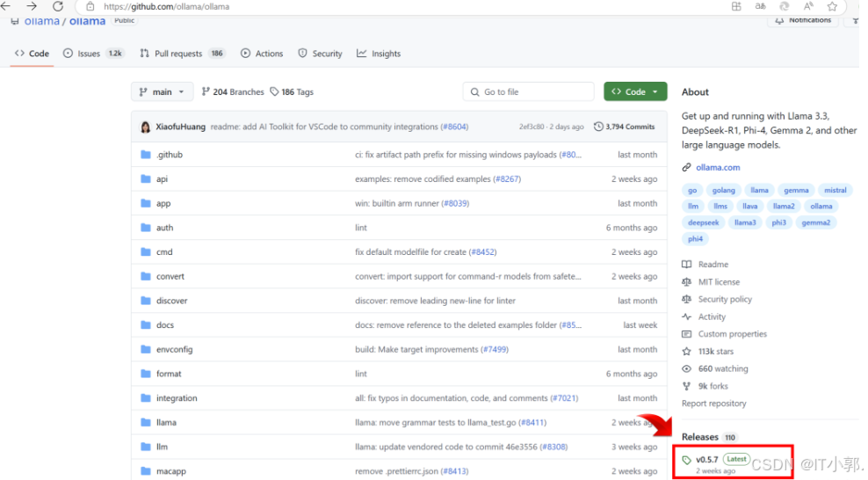Open the app folder icon
868x480 pixels.
tap(146, 203)
